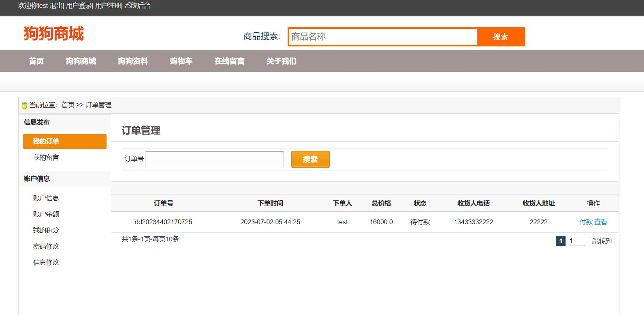Select 我的订单 in the sidebar
The height and width of the screenshot is (315, 644).
[65, 142]
